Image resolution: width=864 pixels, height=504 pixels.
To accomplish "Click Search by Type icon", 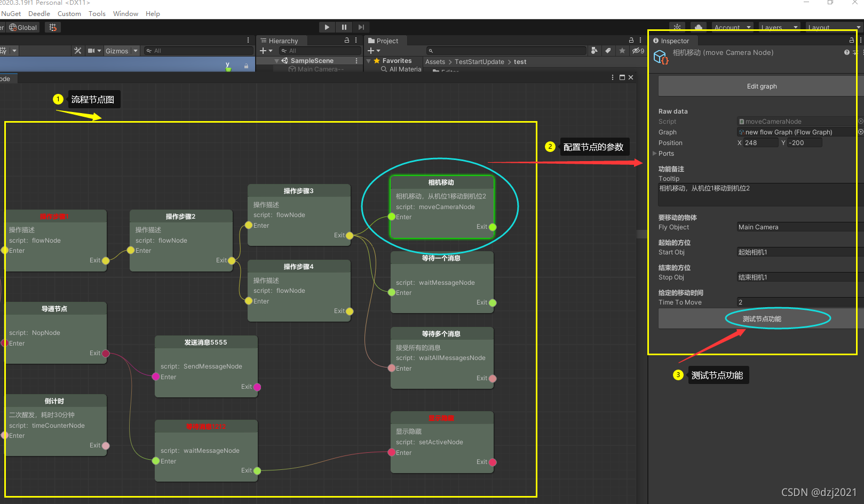I will 595,51.
